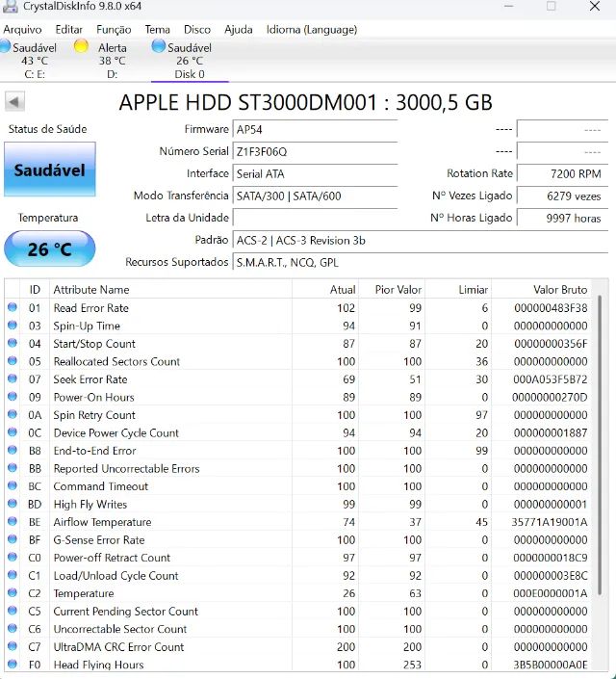
Task: Click status icon for Spin Retry Count
Action: click(13, 414)
